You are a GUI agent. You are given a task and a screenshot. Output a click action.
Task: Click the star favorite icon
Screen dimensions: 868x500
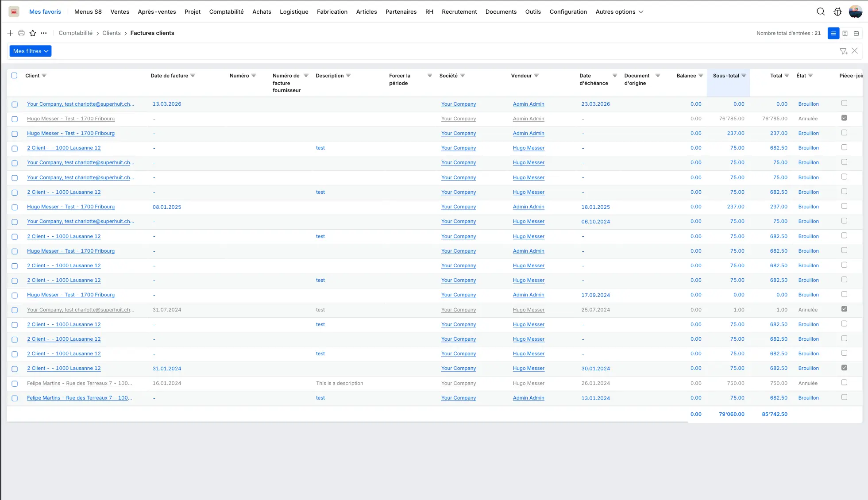coord(33,33)
